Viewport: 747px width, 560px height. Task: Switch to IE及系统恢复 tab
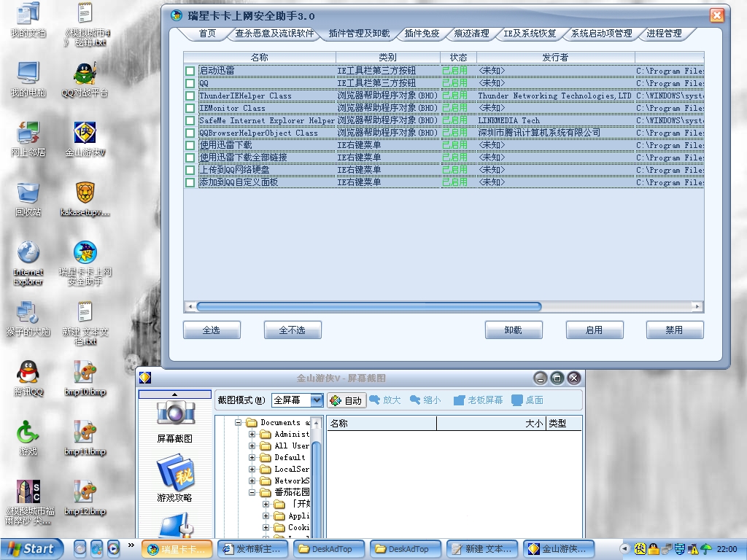pos(530,34)
